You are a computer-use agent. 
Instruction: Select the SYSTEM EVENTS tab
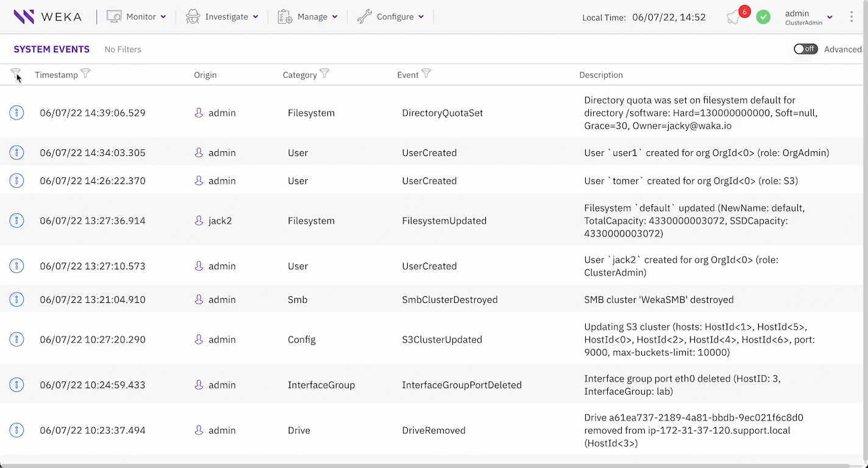tap(51, 49)
